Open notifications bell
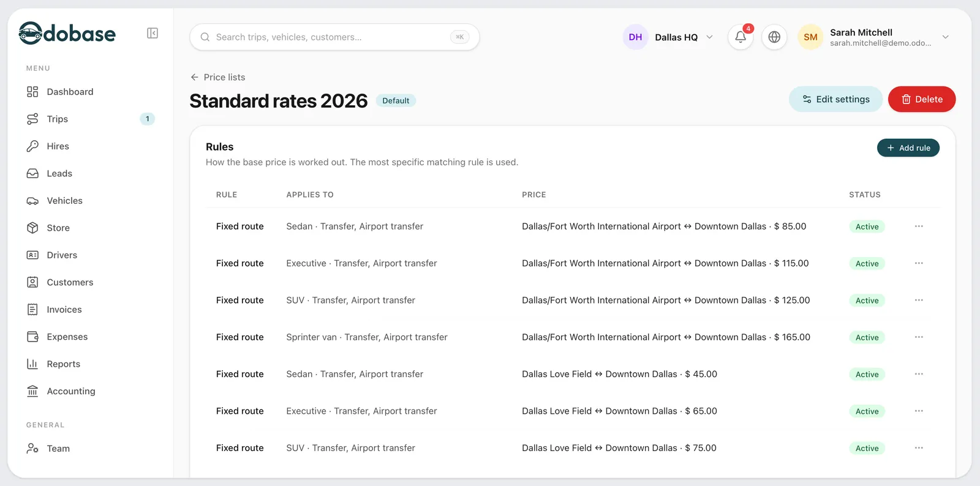Image resolution: width=980 pixels, height=486 pixels. click(741, 37)
